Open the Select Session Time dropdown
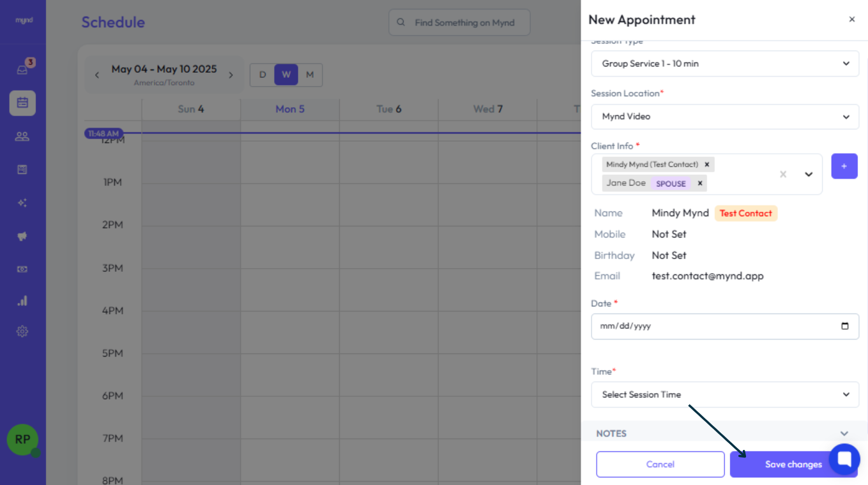The width and height of the screenshot is (868, 485). pyautogui.click(x=724, y=394)
